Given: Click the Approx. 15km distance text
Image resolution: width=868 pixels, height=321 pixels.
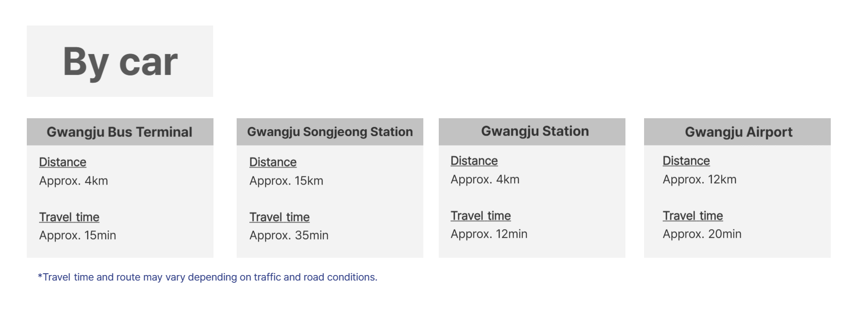Looking at the screenshot, I should pos(286,181).
